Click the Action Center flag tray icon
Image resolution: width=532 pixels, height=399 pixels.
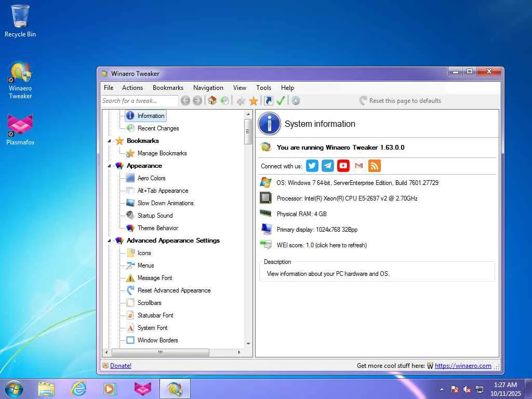(x=454, y=389)
